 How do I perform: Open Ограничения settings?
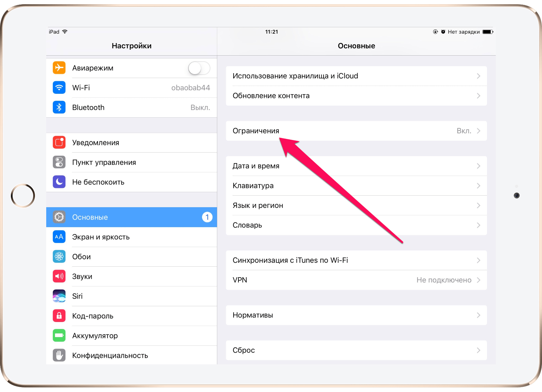(356, 131)
